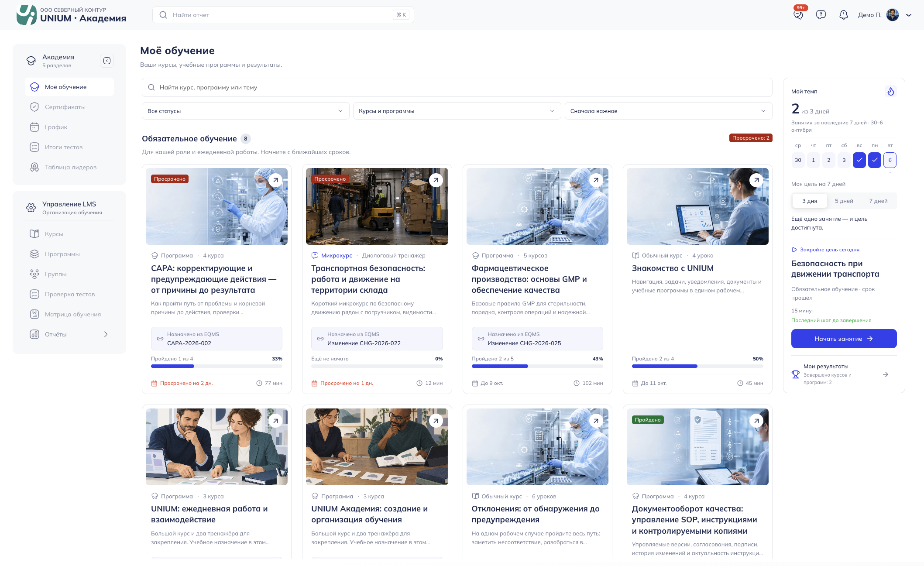This screenshot has width=924, height=566.
Task: Open Отклонения card arrow icon
Action: (596, 421)
